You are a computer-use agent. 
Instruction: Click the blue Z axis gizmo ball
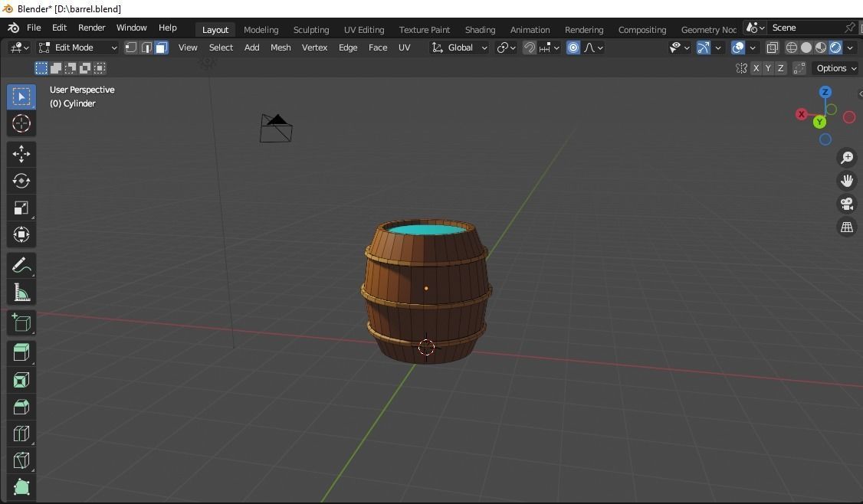pos(825,92)
